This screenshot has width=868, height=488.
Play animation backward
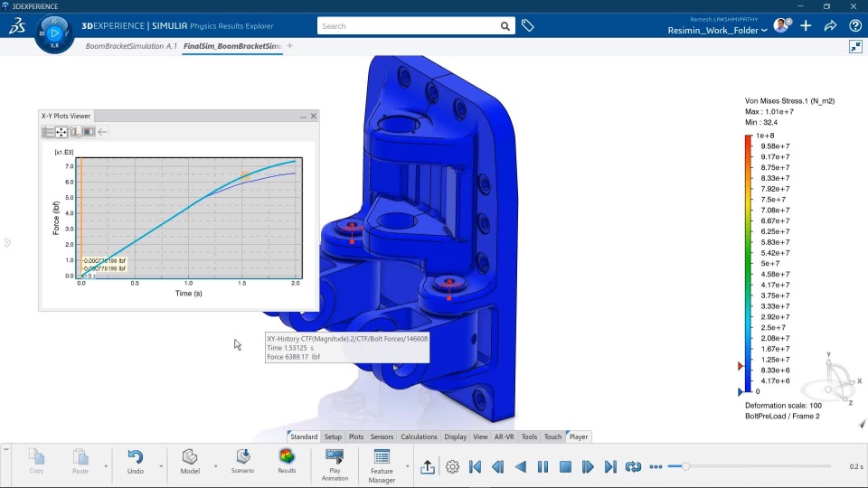[521, 467]
